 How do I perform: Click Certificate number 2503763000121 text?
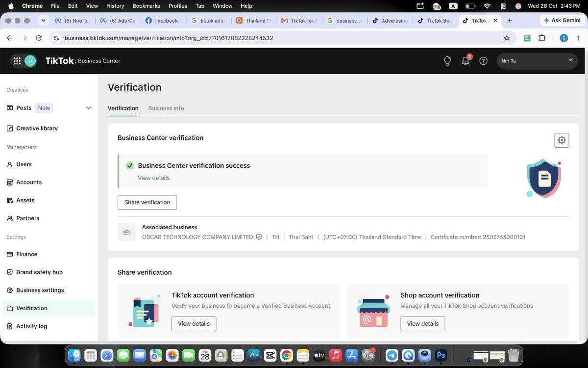coord(478,237)
